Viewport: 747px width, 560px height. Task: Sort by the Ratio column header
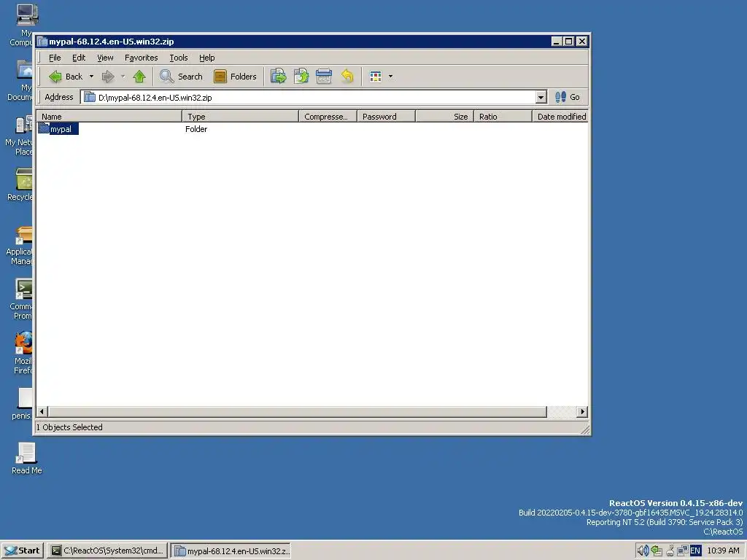tap(503, 117)
